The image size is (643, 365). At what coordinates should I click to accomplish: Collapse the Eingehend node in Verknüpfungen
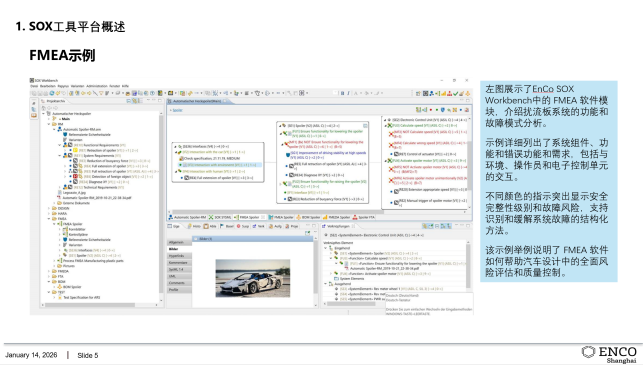[326, 248]
